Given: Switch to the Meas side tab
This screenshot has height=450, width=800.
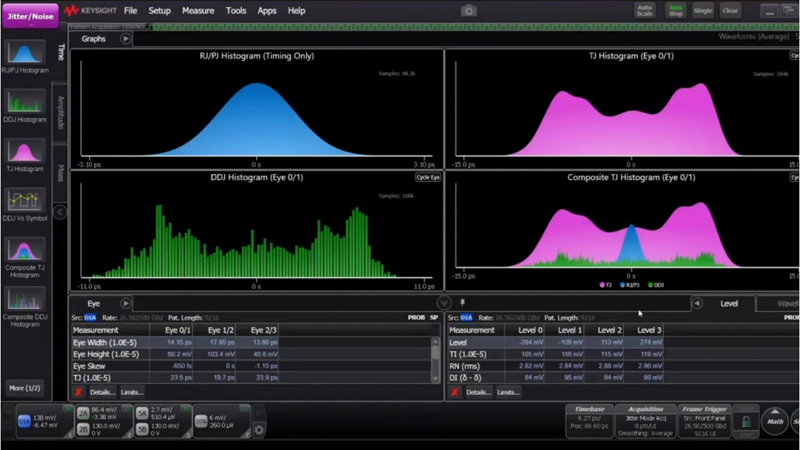Looking at the screenshot, I should click(61, 173).
